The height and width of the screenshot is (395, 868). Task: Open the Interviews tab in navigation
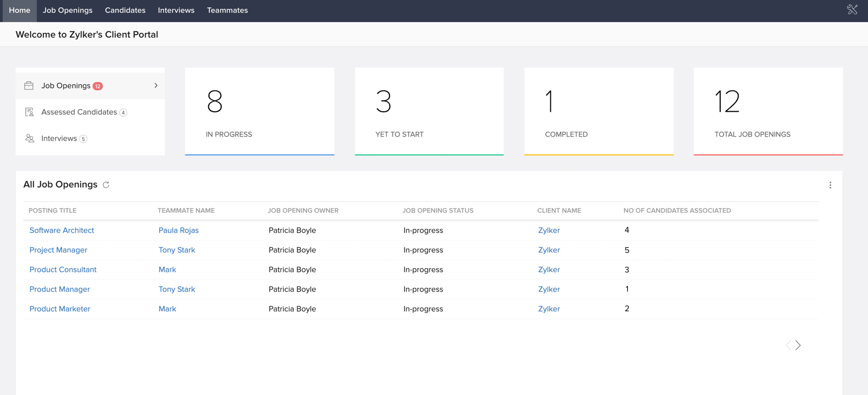click(x=176, y=10)
